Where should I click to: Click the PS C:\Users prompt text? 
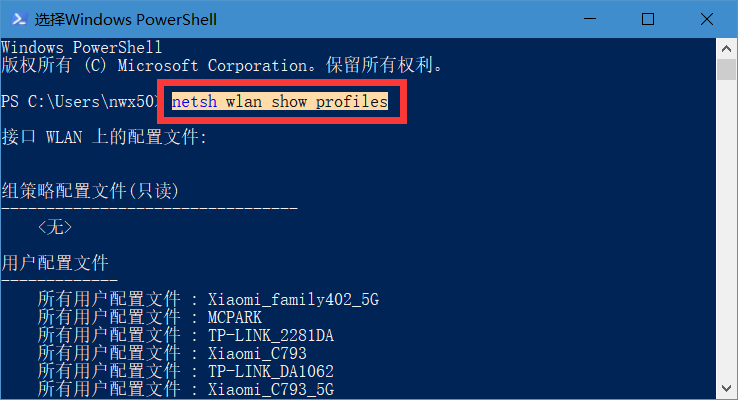82,102
